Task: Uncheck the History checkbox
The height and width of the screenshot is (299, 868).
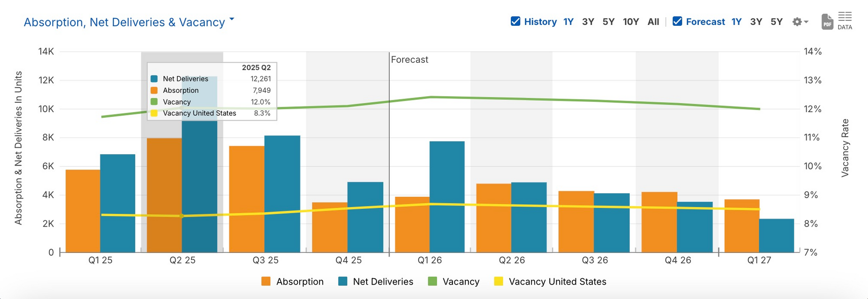Action: [x=515, y=21]
